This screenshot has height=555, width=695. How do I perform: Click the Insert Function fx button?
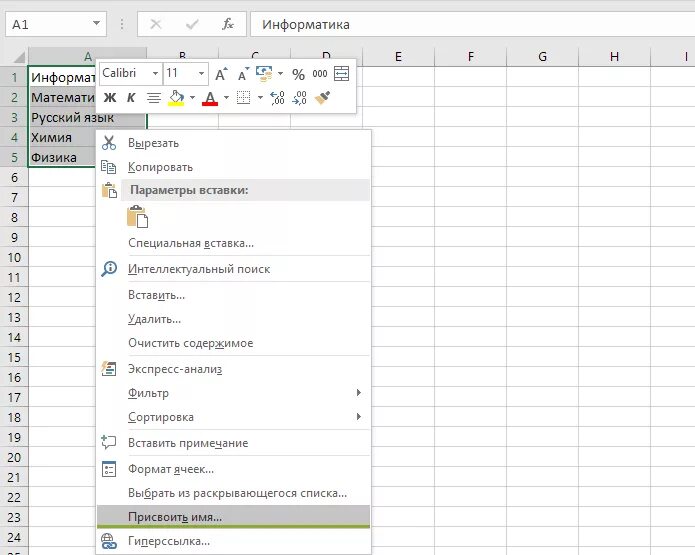tap(228, 24)
